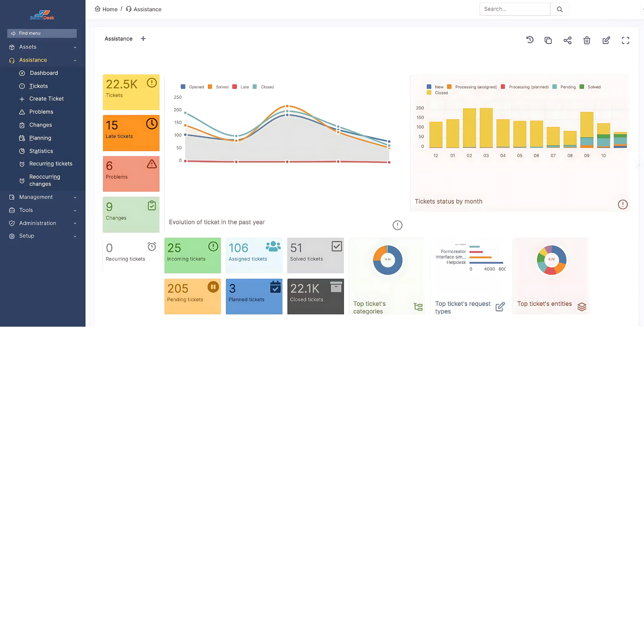This screenshot has height=644, width=644.
Task: Open the Late tickets card
Action: point(131,133)
